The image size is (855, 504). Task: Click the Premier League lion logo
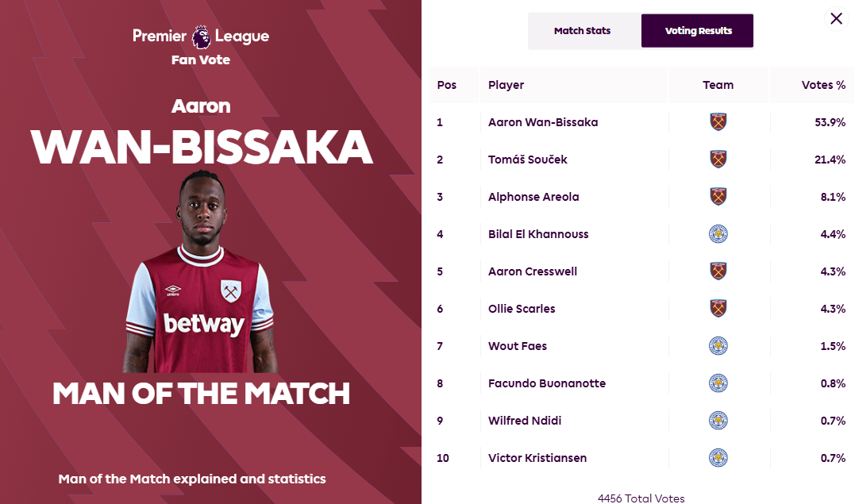click(201, 37)
